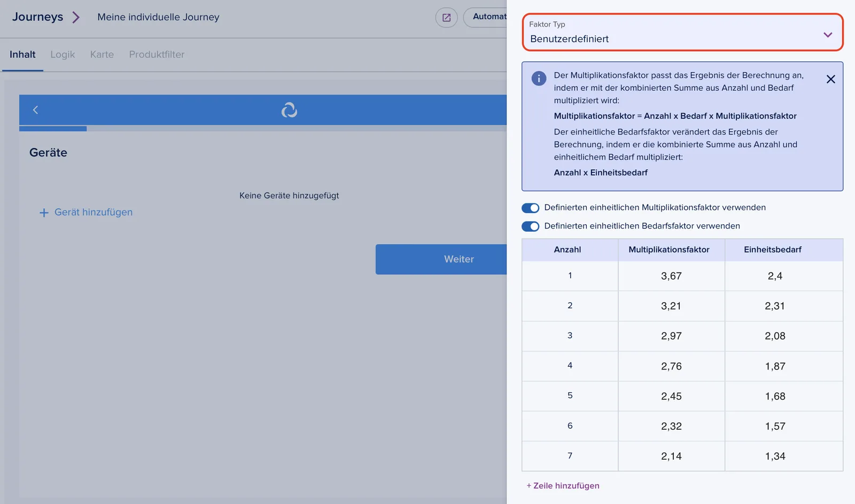Edit Multiplikationsfaktor value 2,32
The width and height of the screenshot is (855, 504).
point(671,426)
